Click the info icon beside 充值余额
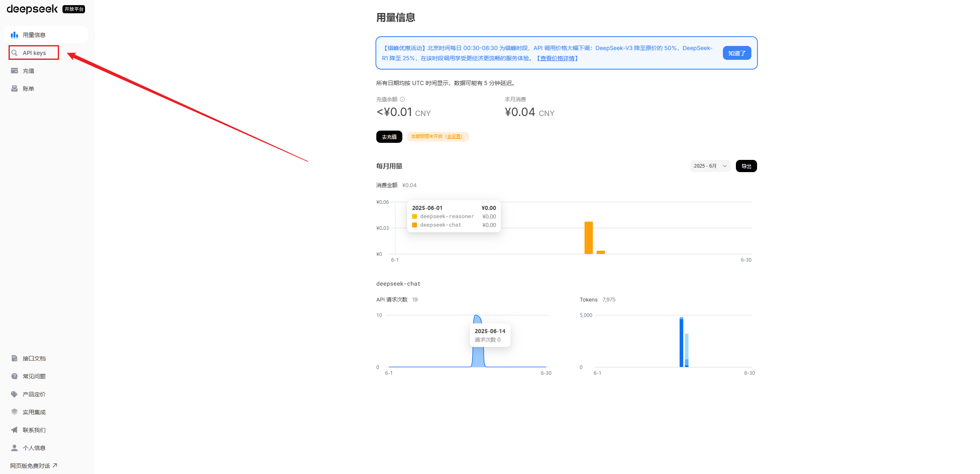Viewport: 980px width, 474px height. pyautogui.click(x=402, y=99)
